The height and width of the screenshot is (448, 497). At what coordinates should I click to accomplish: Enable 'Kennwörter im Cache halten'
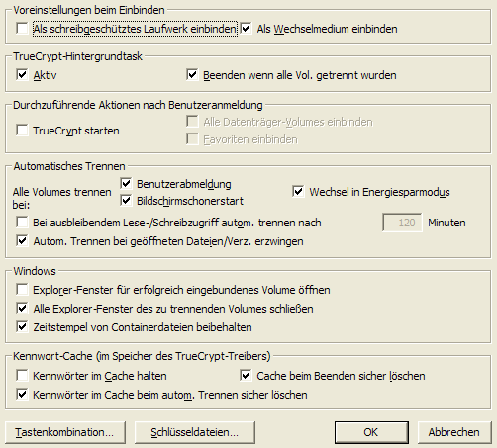point(22,376)
